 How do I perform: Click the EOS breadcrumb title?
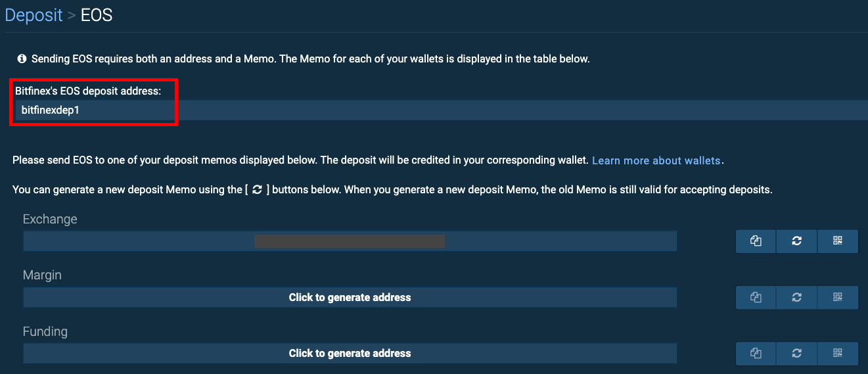(x=97, y=15)
